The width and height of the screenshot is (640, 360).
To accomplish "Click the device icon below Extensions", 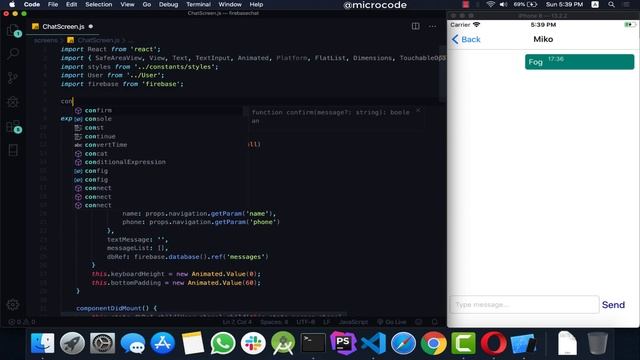I will 13,150.
